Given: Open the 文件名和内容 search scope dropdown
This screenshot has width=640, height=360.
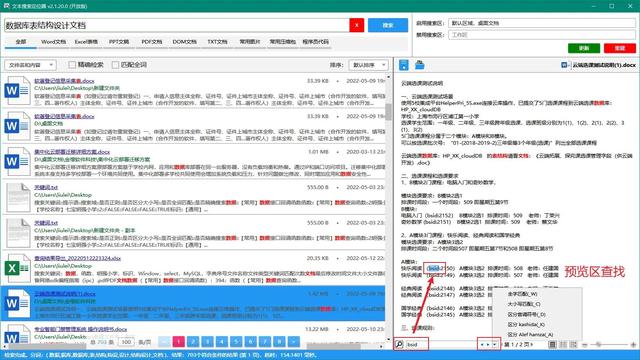Looking at the screenshot, I should [30, 65].
